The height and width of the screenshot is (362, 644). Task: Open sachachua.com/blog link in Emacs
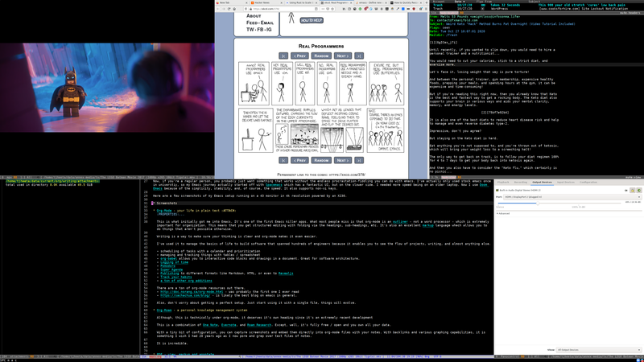185,295
